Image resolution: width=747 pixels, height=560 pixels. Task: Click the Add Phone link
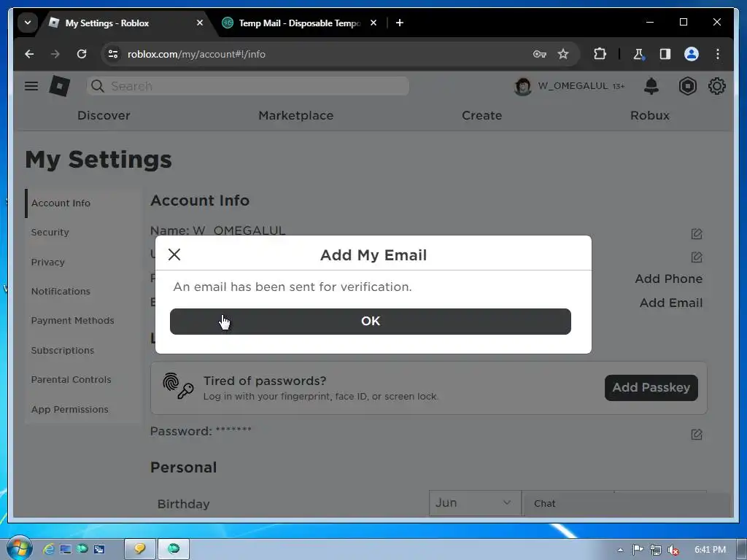[x=668, y=279]
